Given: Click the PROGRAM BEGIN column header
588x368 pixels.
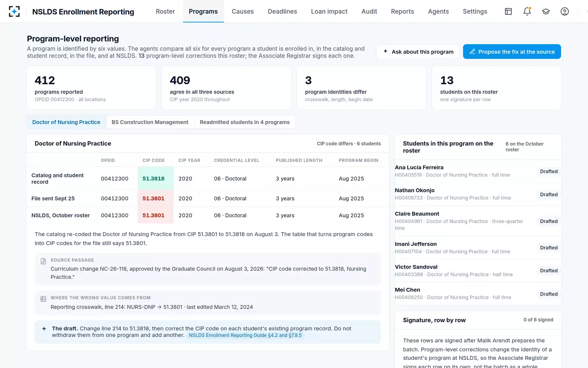Looking at the screenshot, I should pyautogui.click(x=359, y=160).
